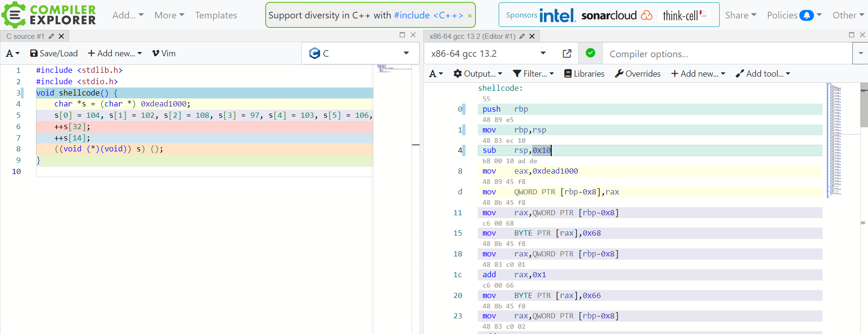
Task: Open compiler in new pop-out window icon
Action: tap(567, 53)
